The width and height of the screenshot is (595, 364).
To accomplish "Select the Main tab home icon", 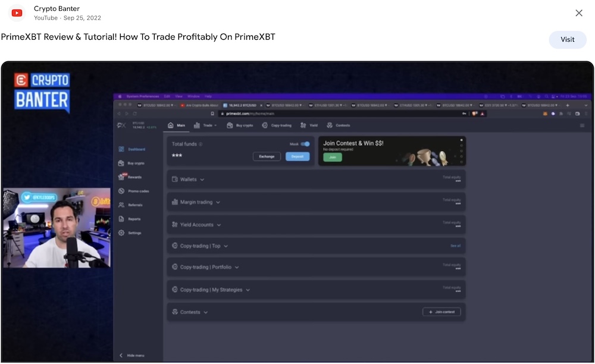I will (170, 125).
